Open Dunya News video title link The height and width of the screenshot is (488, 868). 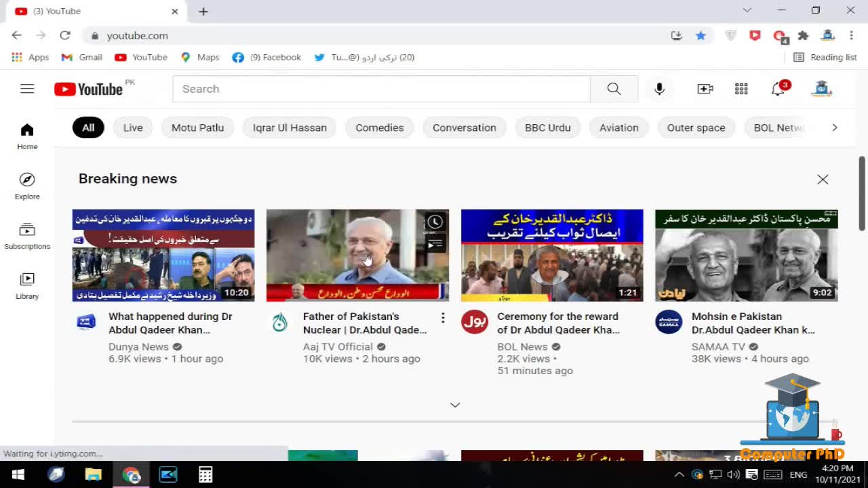coord(170,323)
